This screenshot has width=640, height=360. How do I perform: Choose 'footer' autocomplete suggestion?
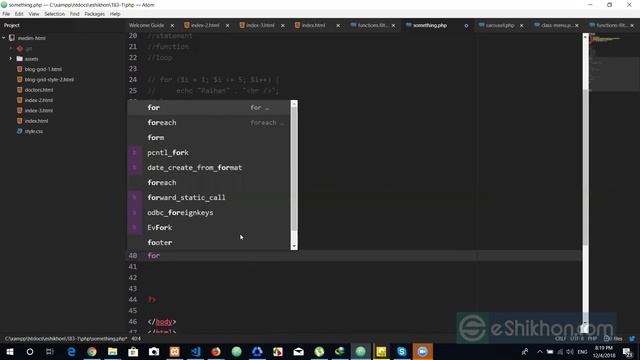pos(209,242)
